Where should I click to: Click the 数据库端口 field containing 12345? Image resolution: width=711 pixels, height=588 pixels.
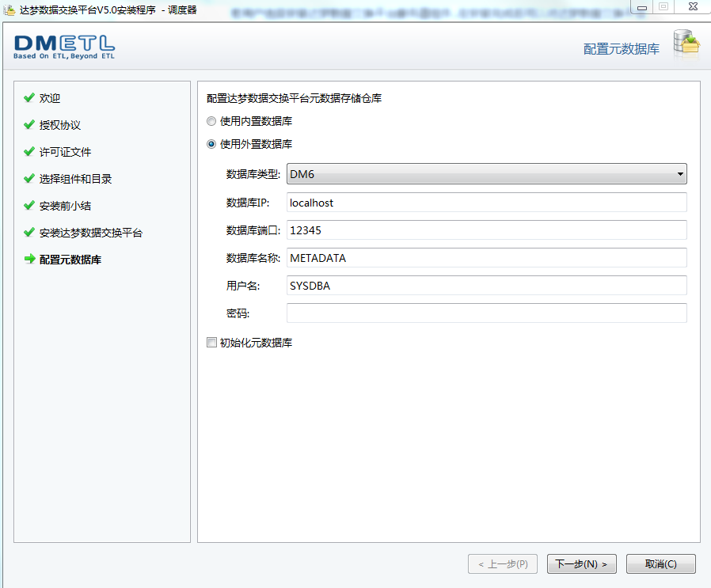coord(487,230)
